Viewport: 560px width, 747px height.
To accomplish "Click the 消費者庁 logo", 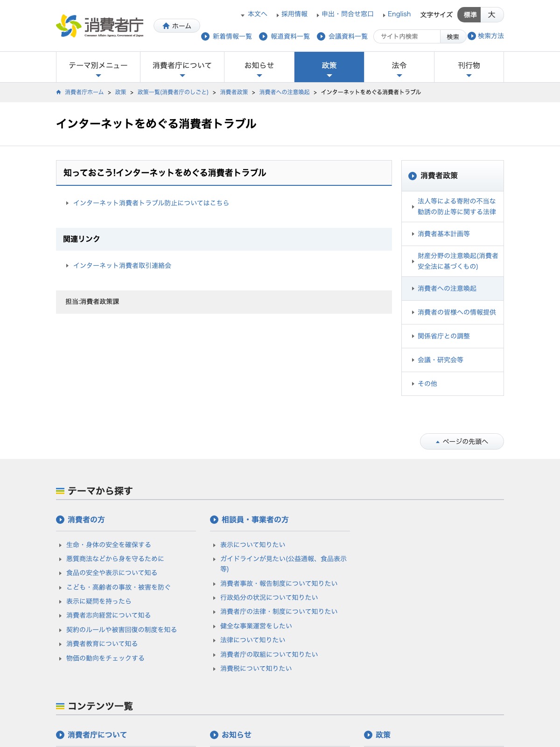I will tap(100, 26).
